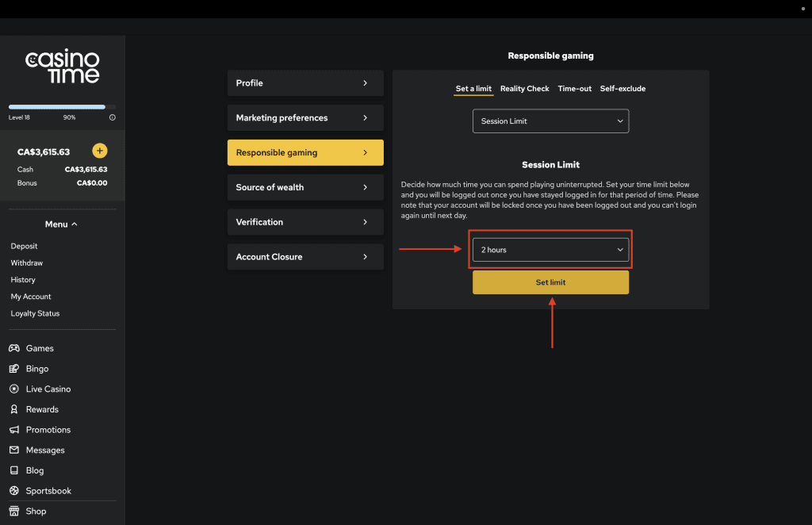
Task: Click the session limit description paragraph
Action: click(x=550, y=200)
